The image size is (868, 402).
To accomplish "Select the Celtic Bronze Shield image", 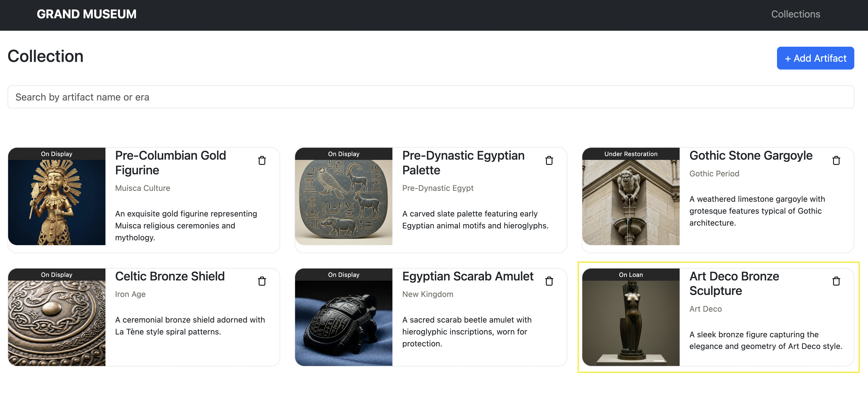I will (x=57, y=323).
